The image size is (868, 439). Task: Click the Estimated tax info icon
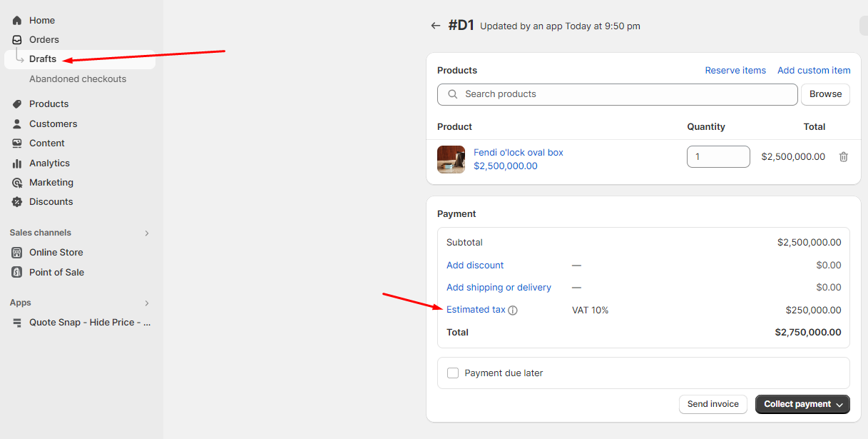(x=513, y=311)
